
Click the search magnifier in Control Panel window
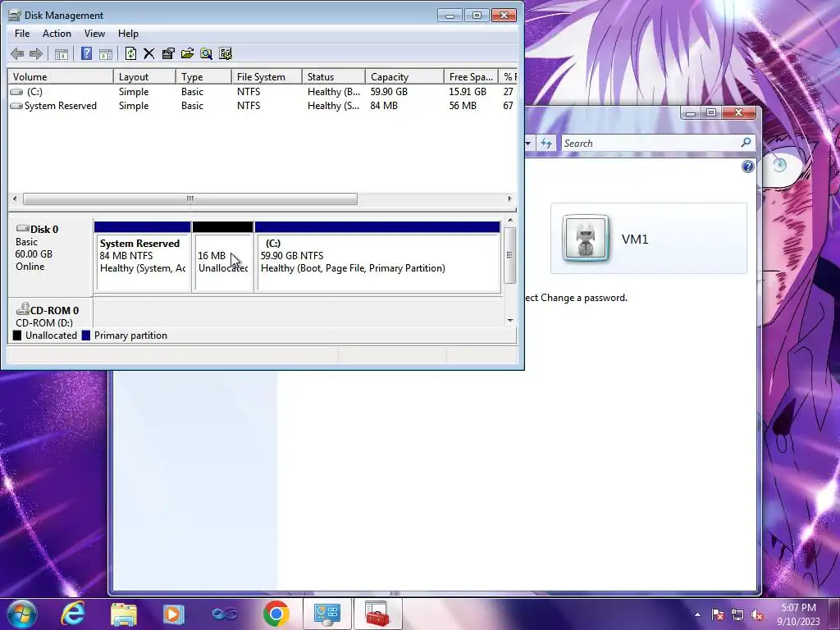pyautogui.click(x=746, y=143)
